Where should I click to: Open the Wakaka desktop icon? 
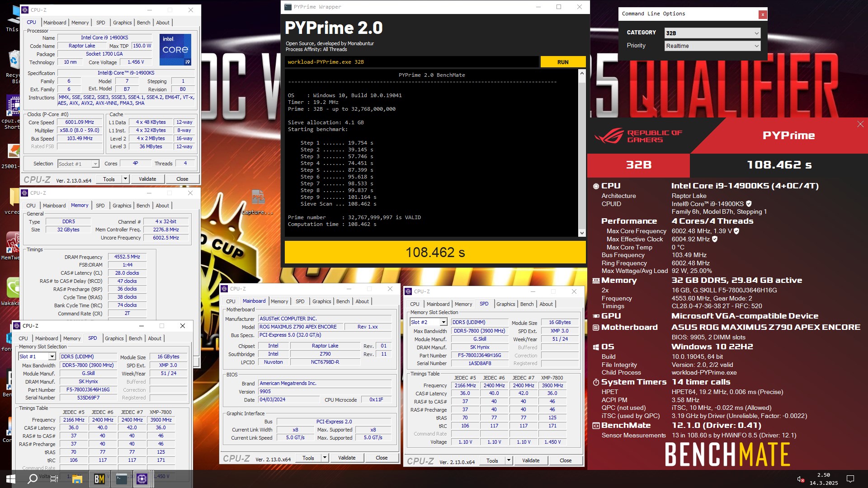click(12, 291)
